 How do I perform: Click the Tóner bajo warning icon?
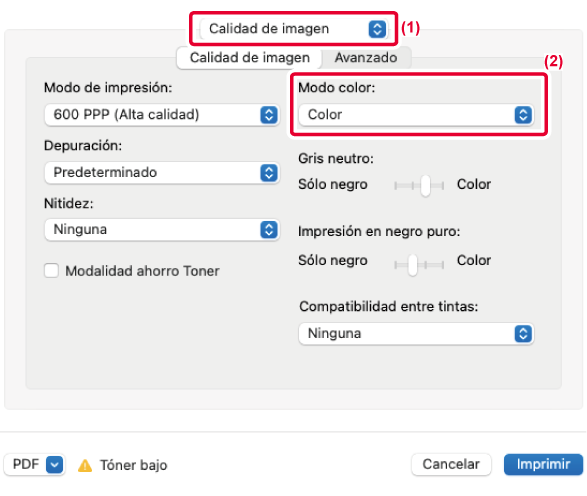[85, 465]
